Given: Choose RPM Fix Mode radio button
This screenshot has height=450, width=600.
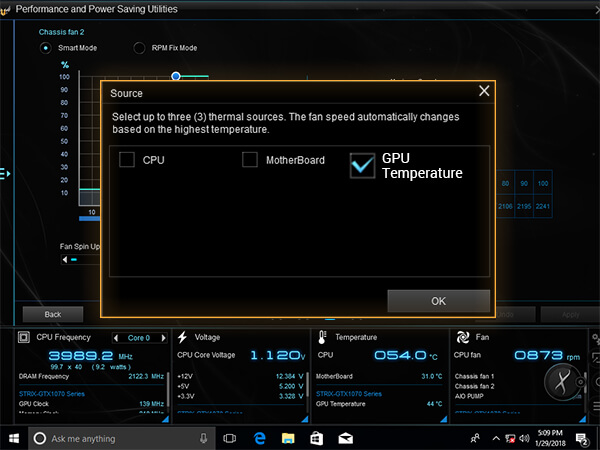Looking at the screenshot, I should tap(139, 48).
